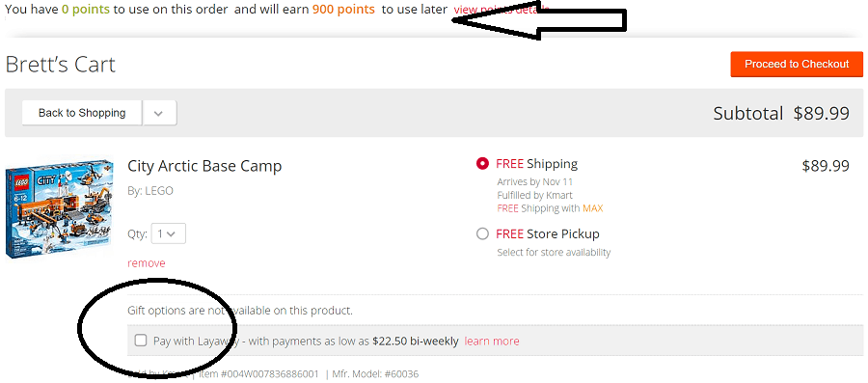Click the Brett's Cart heading
The image size is (868, 383).
click(61, 65)
